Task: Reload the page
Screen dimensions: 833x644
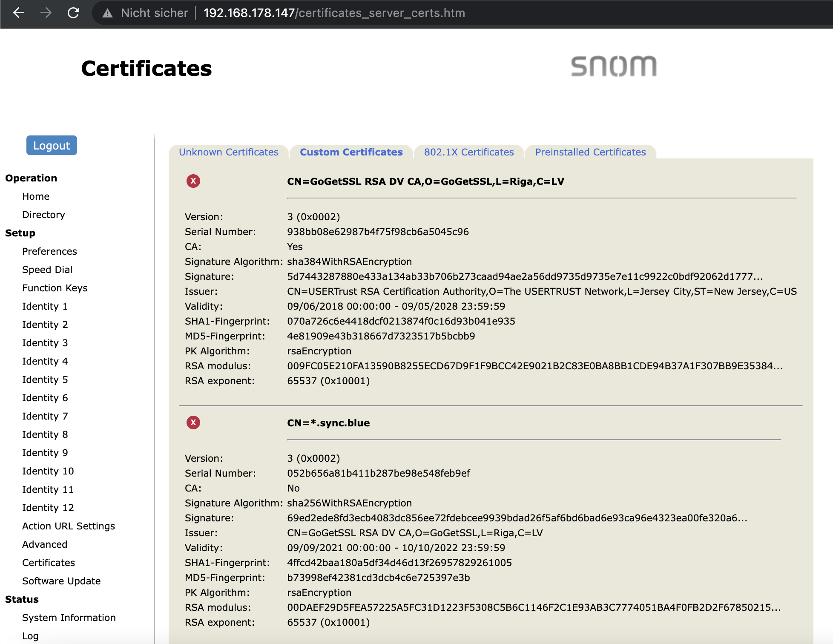Action: (73, 13)
